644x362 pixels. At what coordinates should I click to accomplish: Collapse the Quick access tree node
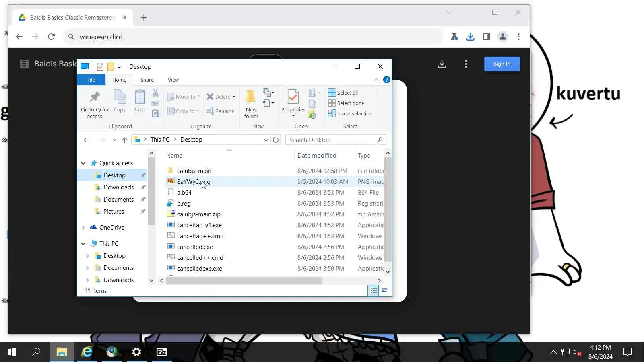pyautogui.click(x=83, y=163)
